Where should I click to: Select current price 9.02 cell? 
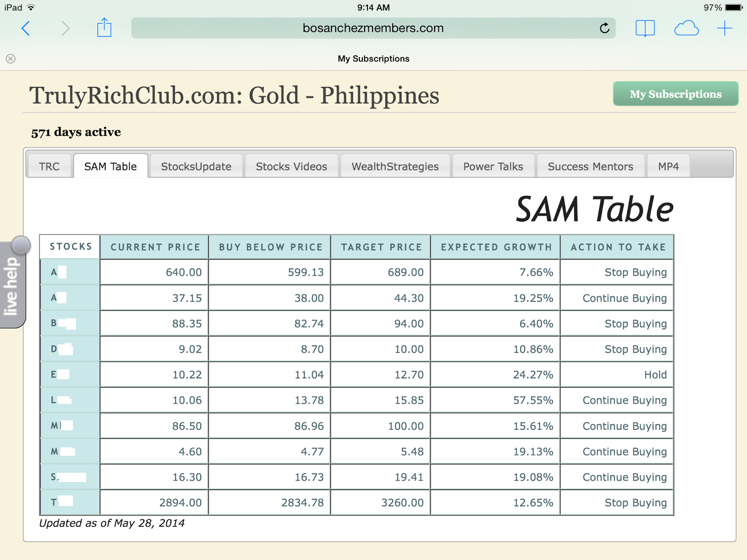pos(155,349)
